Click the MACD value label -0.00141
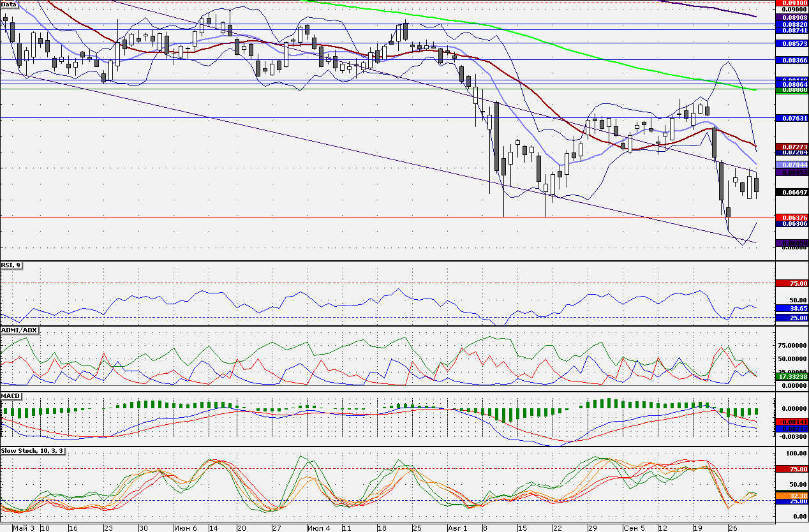 click(792, 422)
